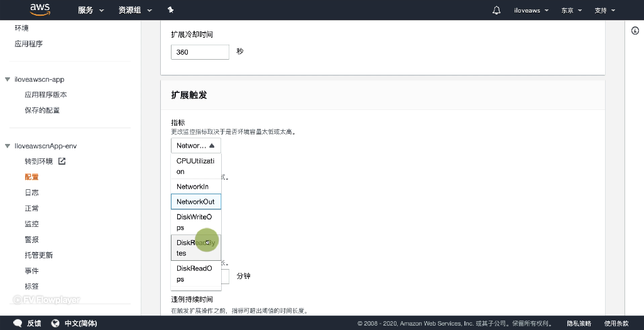Open the notifications bell
The width and height of the screenshot is (644, 330).
496,10
